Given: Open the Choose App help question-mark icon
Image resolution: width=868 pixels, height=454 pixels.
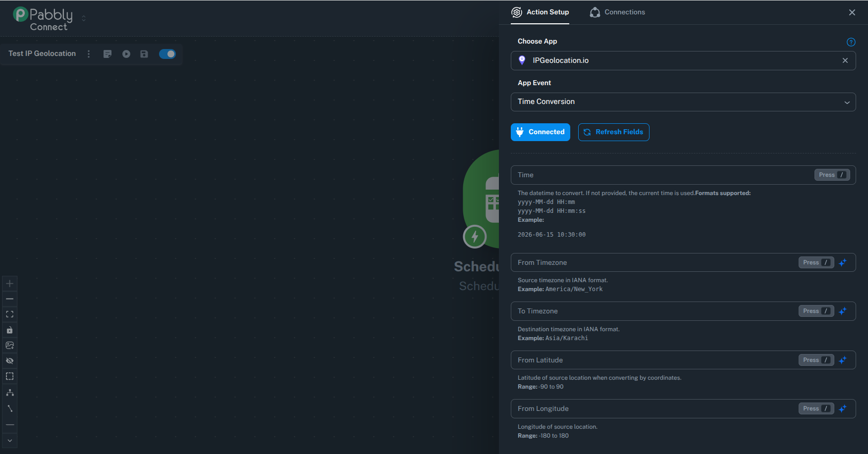Looking at the screenshot, I should pos(851,42).
